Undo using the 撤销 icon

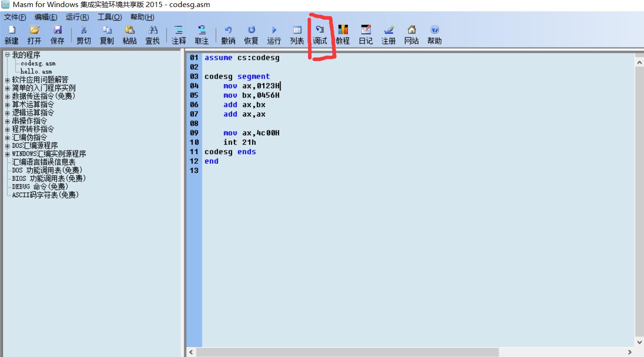coord(228,30)
